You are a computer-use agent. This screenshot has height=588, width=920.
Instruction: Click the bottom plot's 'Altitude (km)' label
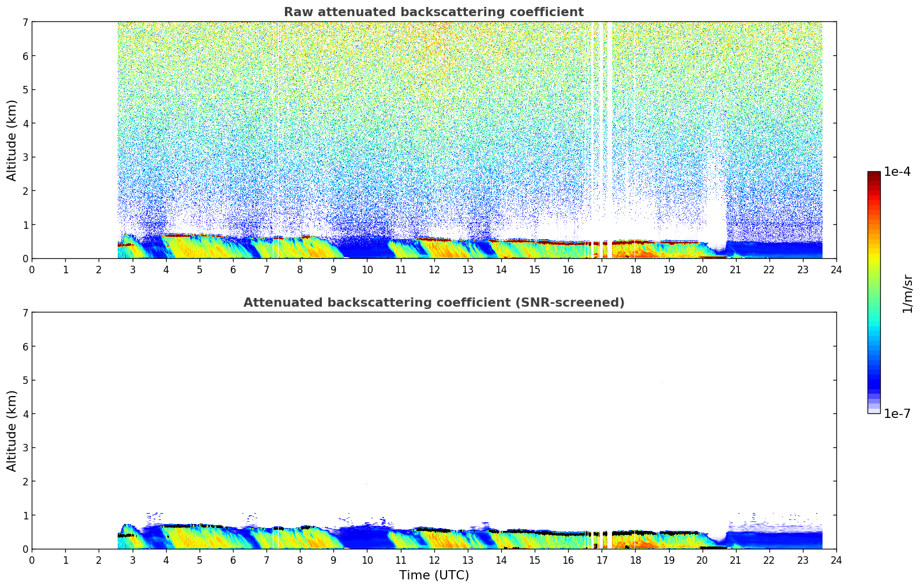12,431
